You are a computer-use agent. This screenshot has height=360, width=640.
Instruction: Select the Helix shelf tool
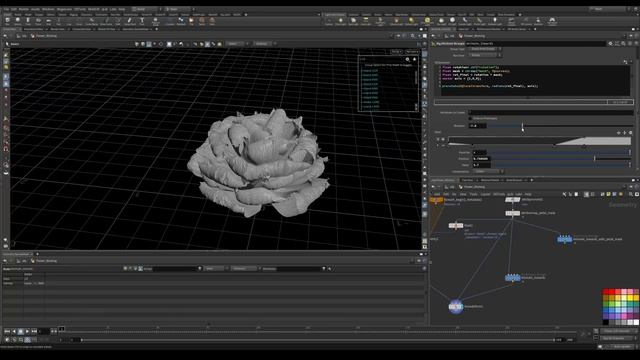(212, 21)
